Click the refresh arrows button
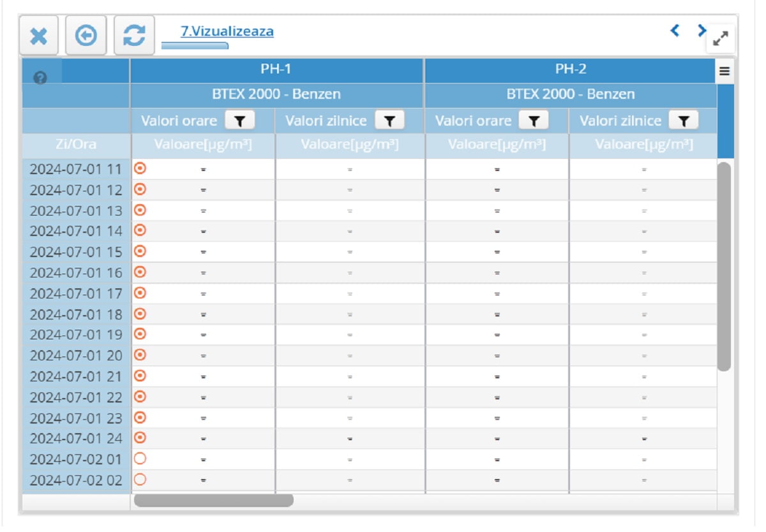 pos(134,36)
